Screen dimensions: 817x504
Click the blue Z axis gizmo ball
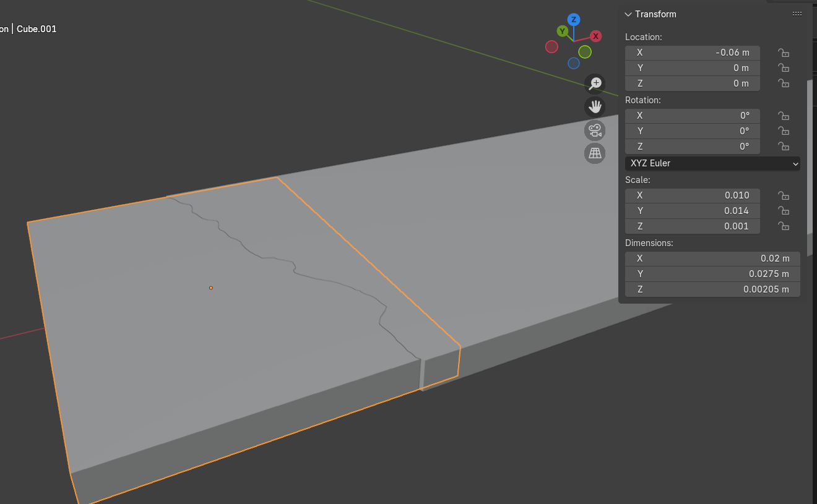pos(574,20)
